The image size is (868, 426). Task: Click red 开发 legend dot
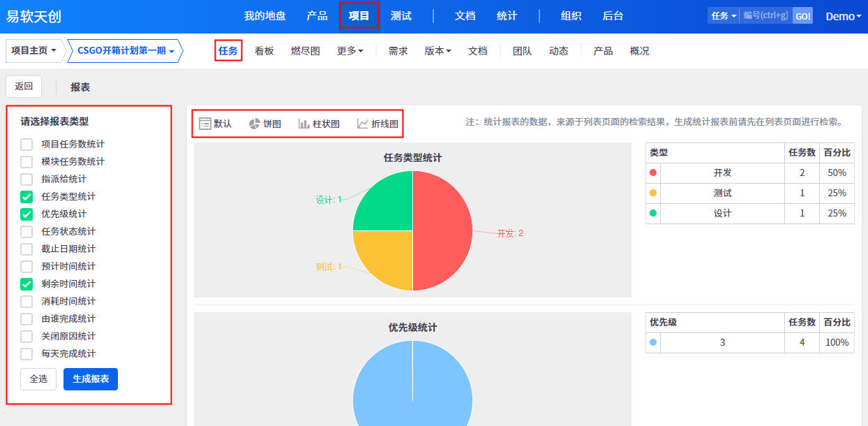(x=653, y=172)
